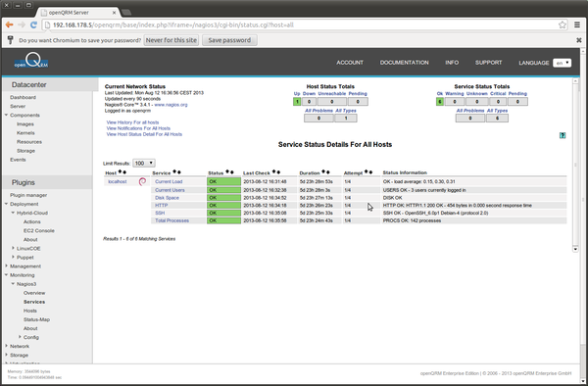
Task: Open Plugin manager in sidebar
Action: 28,195
